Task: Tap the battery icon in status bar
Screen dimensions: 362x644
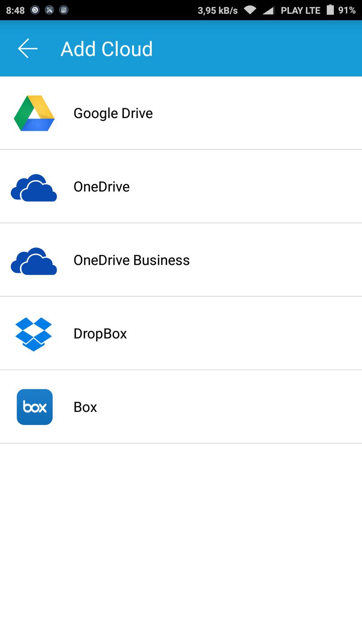Action: coord(330,10)
